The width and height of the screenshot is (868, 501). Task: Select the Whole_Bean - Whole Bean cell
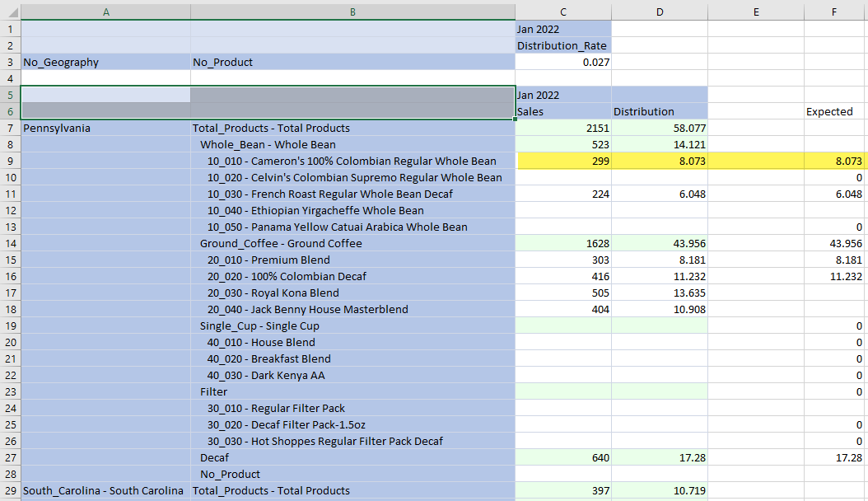pos(352,144)
